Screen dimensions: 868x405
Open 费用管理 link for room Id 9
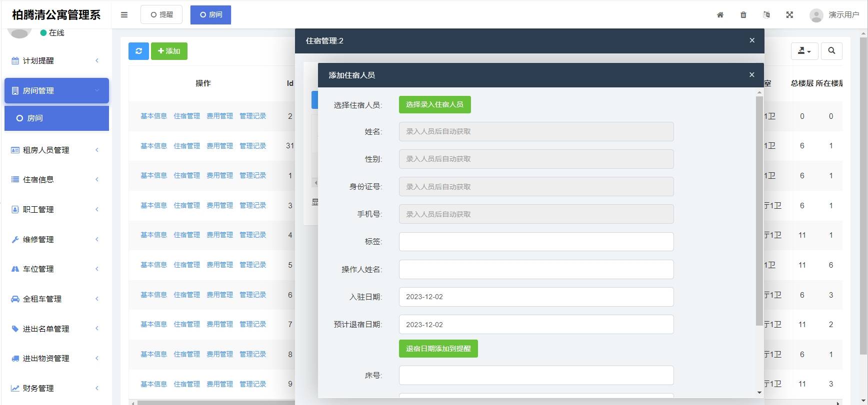219,384
